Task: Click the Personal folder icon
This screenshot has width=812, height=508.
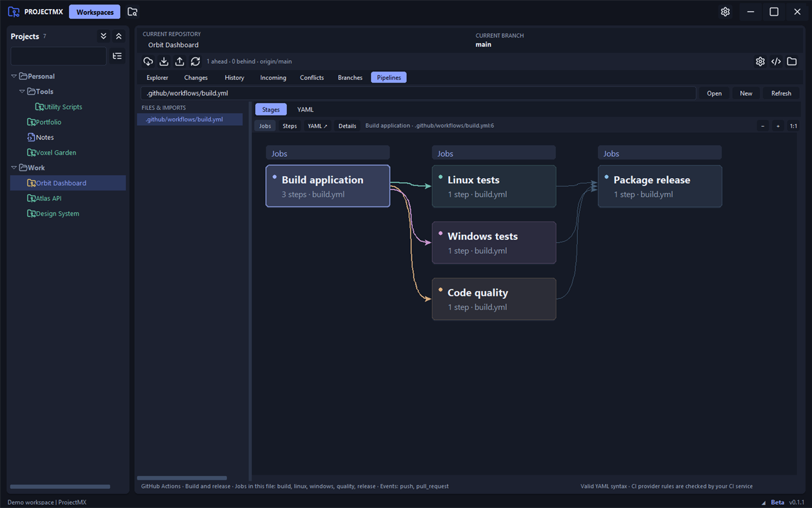Action: click(x=23, y=76)
